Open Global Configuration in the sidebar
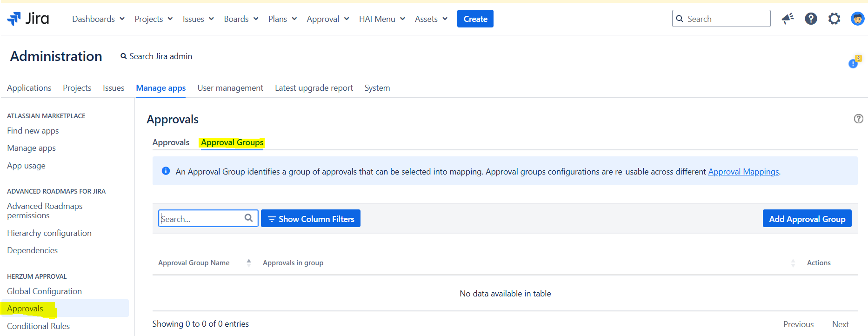868x336 pixels. [45, 291]
